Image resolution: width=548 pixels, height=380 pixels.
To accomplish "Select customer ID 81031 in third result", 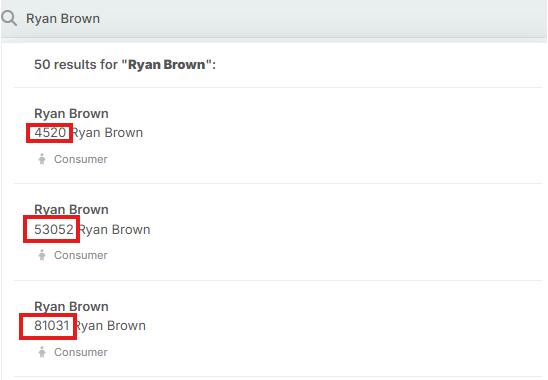I will [51, 325].
